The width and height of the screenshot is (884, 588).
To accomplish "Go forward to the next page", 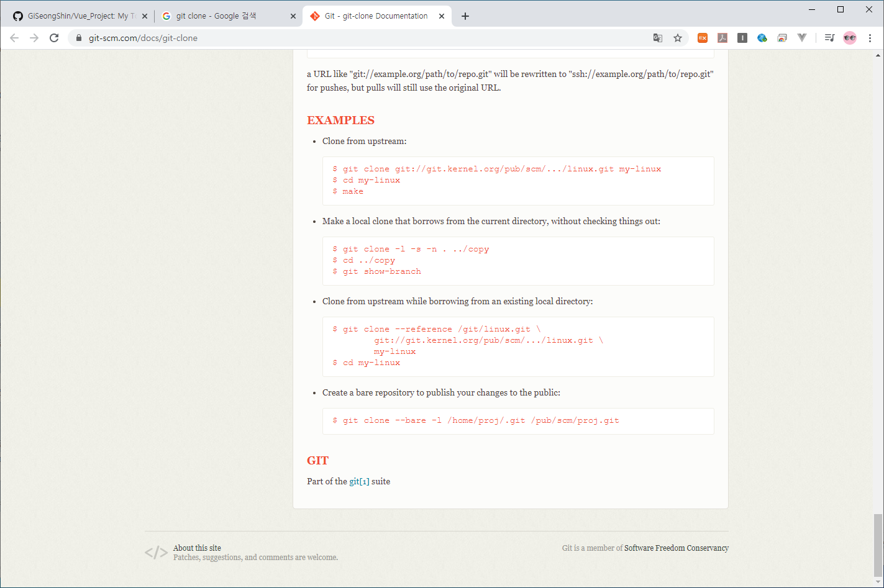I will click(34, 38).
